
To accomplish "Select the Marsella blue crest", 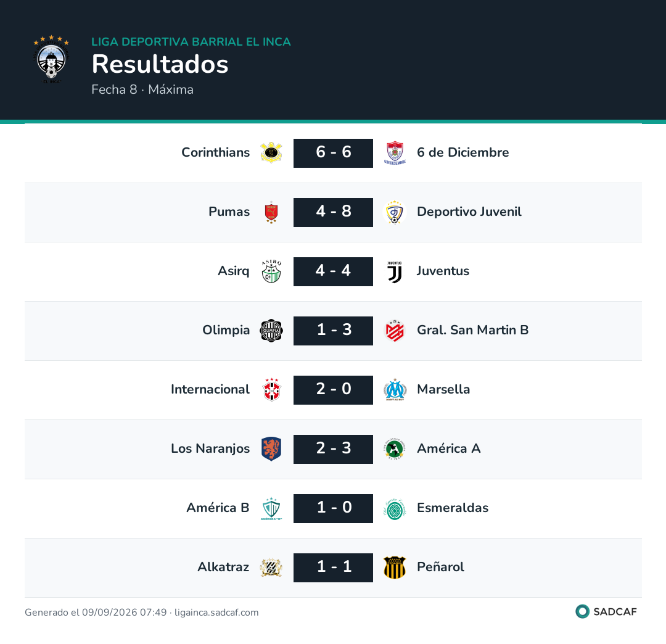I will [x=395, y=389].
